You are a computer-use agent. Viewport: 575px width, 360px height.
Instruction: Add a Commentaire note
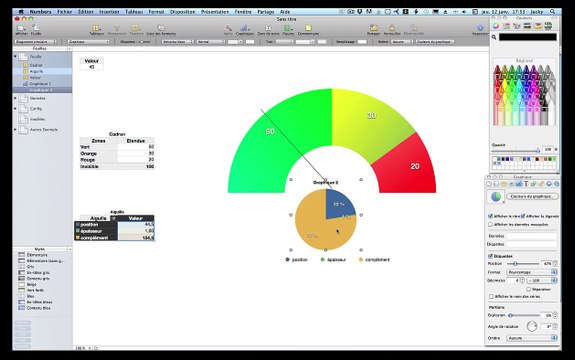tap(308, 30)
